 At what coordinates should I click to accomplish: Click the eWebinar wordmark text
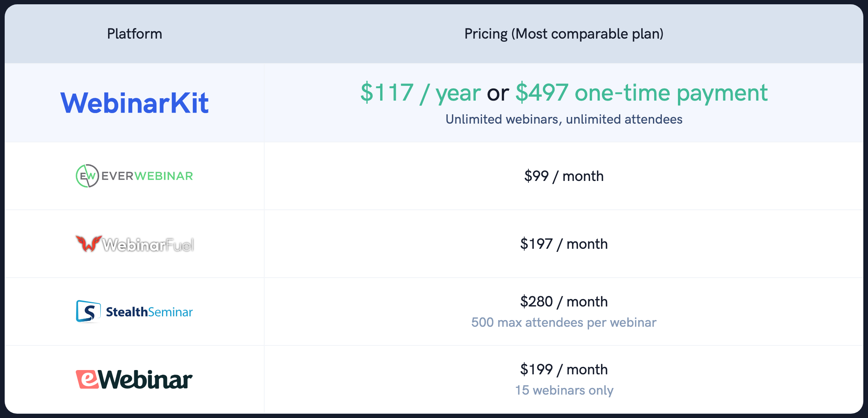click(146, 379)
